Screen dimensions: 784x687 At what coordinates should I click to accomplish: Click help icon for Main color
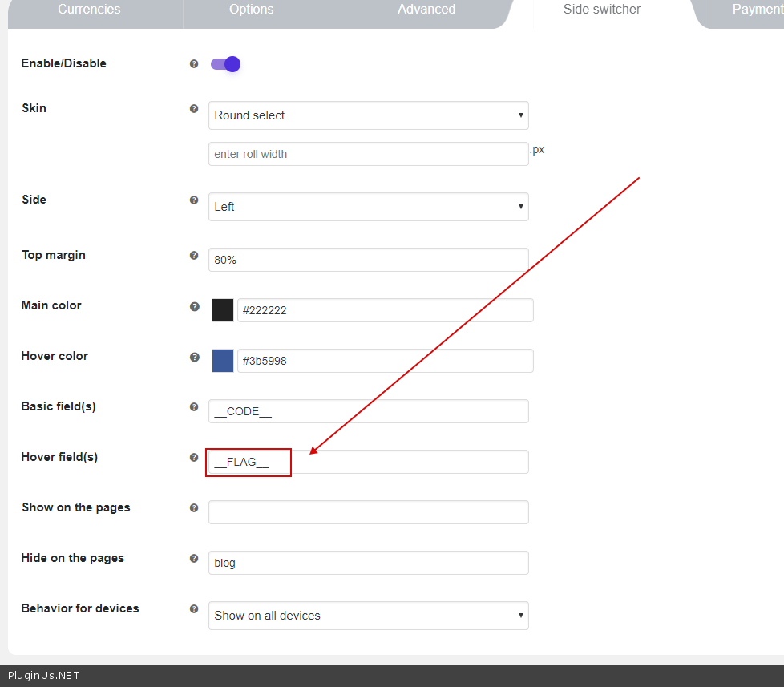click(194, 306)
